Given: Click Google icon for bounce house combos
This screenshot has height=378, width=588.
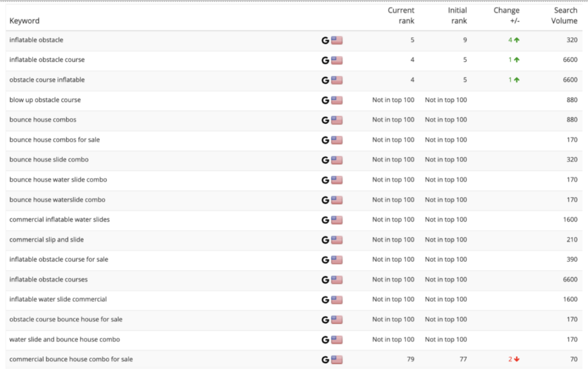Looking at the screenshot, I should pyautogui.click(x=325, y=120).
